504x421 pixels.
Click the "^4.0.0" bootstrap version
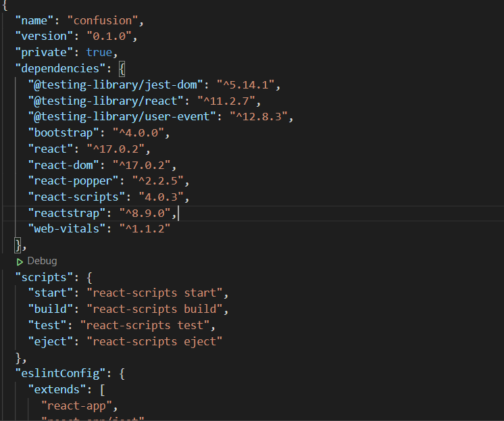click(138, 132)
